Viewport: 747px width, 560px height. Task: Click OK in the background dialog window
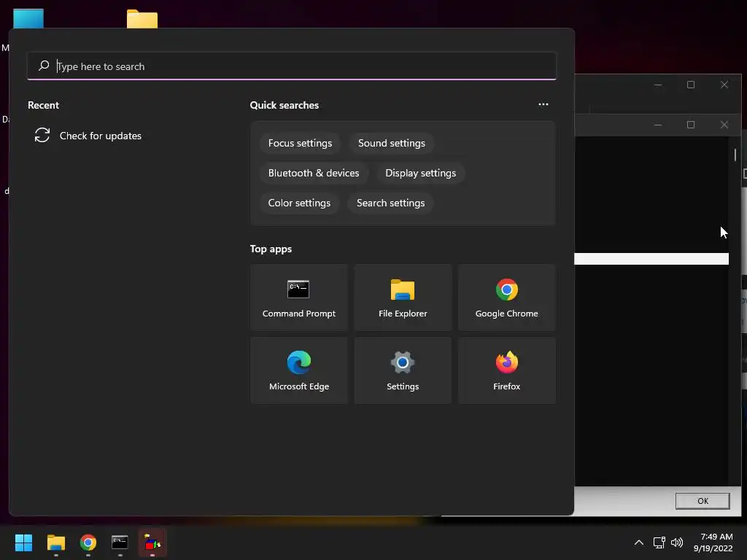[x=703, y=501]
